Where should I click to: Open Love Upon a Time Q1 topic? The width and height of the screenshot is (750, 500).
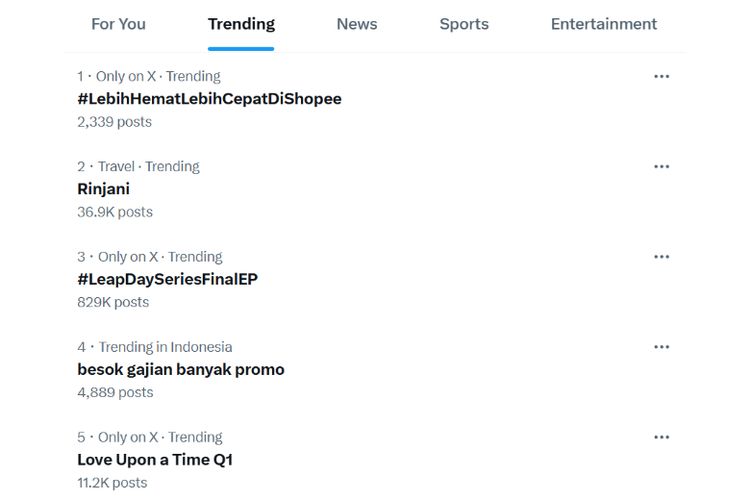(154, 459)
